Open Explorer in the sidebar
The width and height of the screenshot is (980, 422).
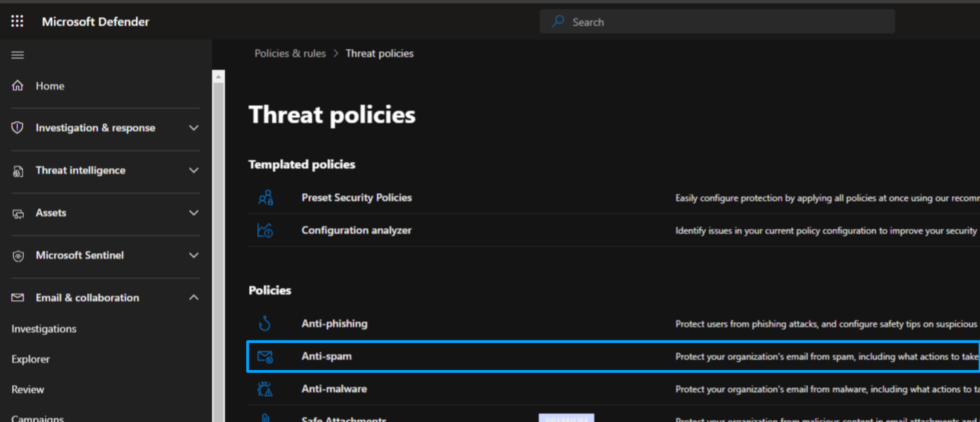point(31,359)
